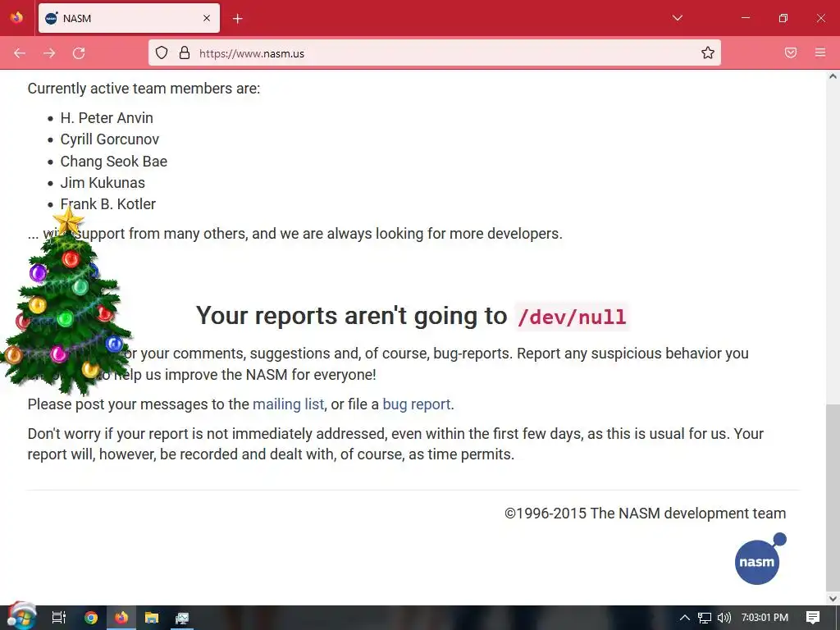Click the page scrollbar down arrow
The height and width of the screenshot is (630, 840).
click(833, 598)
